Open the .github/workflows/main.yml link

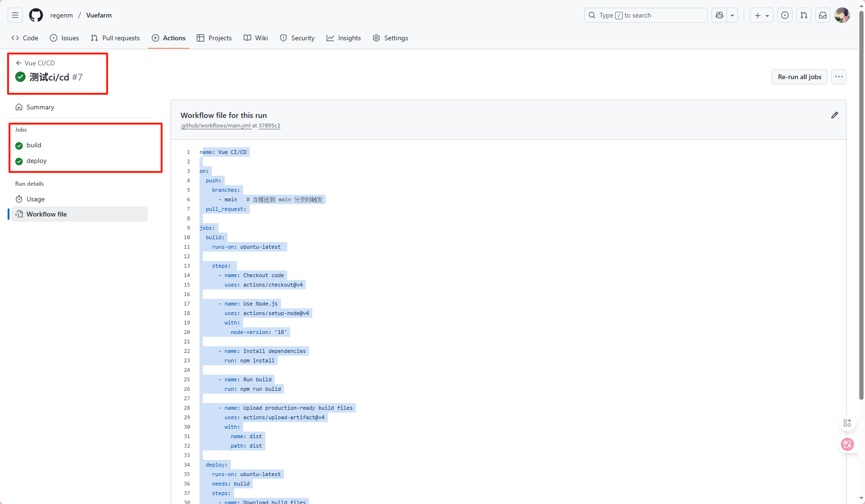click(216, 126)
